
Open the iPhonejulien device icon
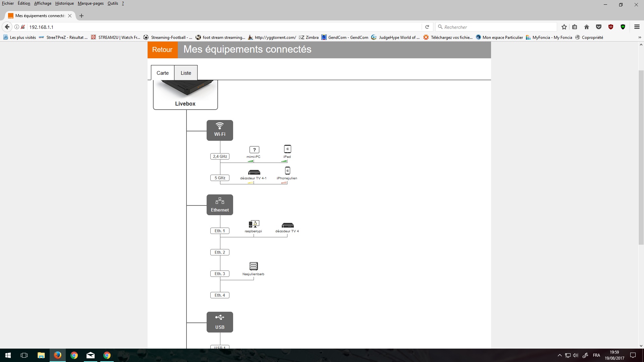[287, 171]
